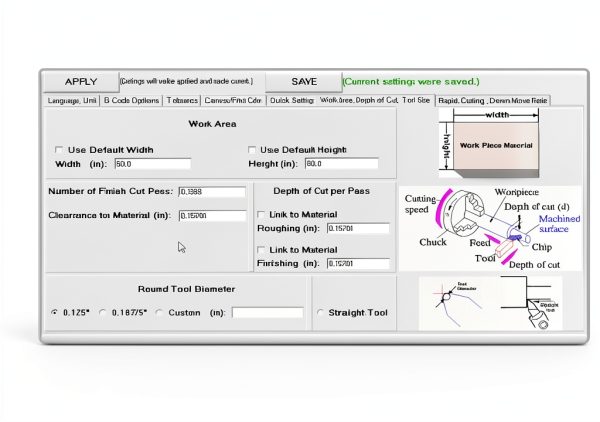Select the 0.1875" tool diameter radio
This screenshot has height=422, width=600.
[x=103, y=313]
